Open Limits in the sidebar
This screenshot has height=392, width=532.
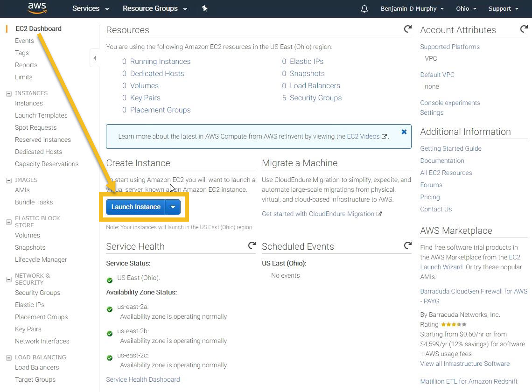(24, 77)
